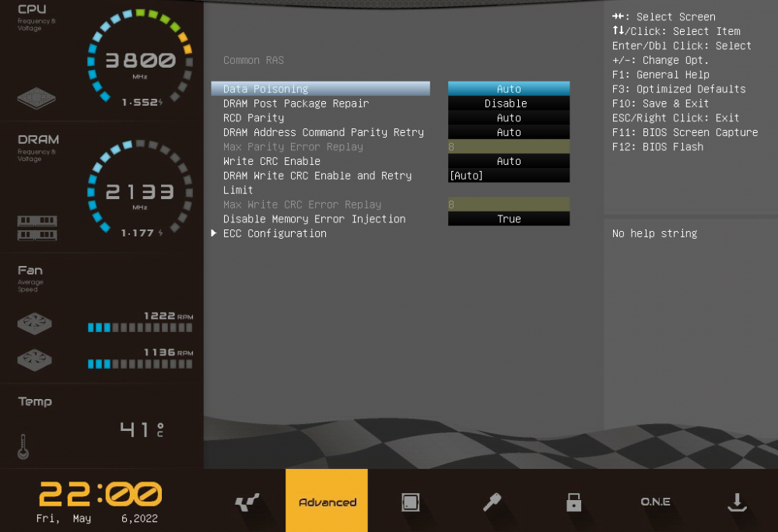Click the first fan icon showing 1222 RPM

click(x=34, y=323)
